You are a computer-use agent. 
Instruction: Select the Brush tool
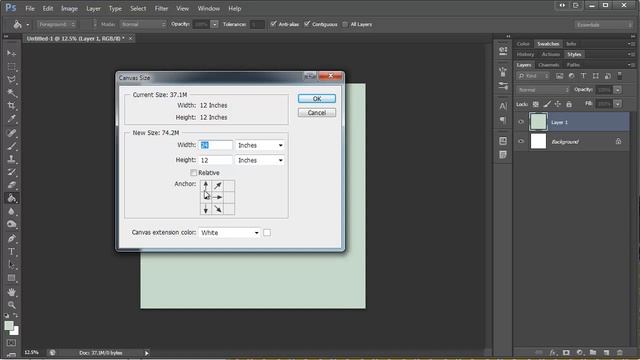[x=11, y=146]
